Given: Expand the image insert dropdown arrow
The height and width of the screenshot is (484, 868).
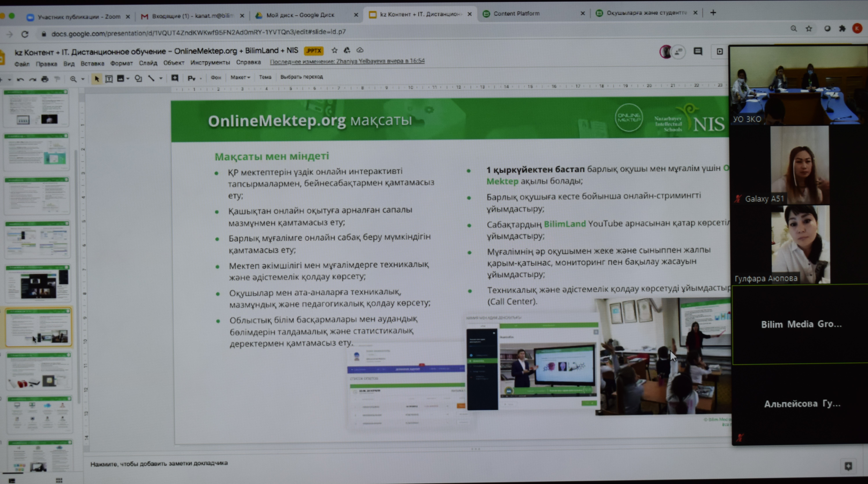Looking at the screenshot, I should click(x=128, y=79).
